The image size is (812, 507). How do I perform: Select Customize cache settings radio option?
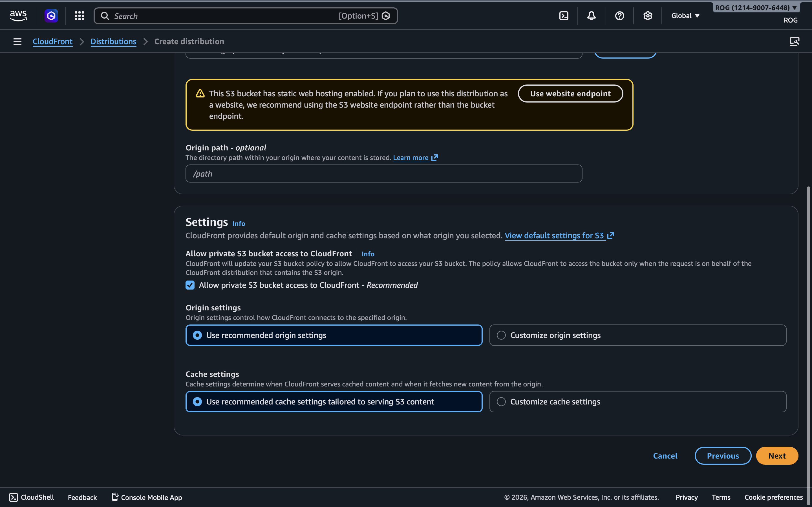tap(501, 402)
